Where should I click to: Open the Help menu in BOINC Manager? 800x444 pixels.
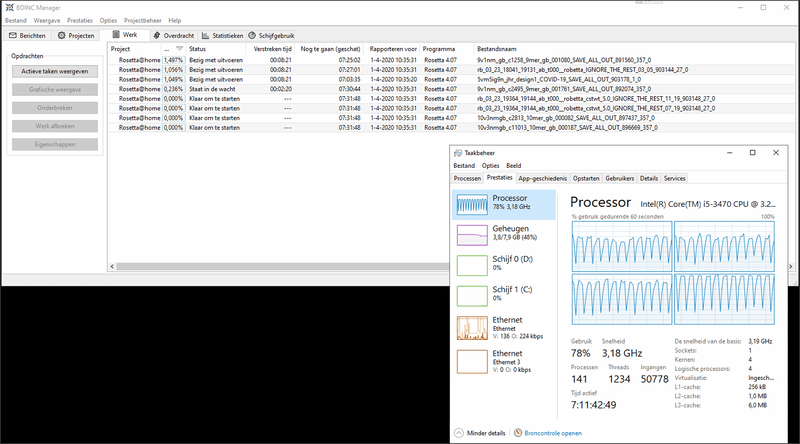(174, 20)
